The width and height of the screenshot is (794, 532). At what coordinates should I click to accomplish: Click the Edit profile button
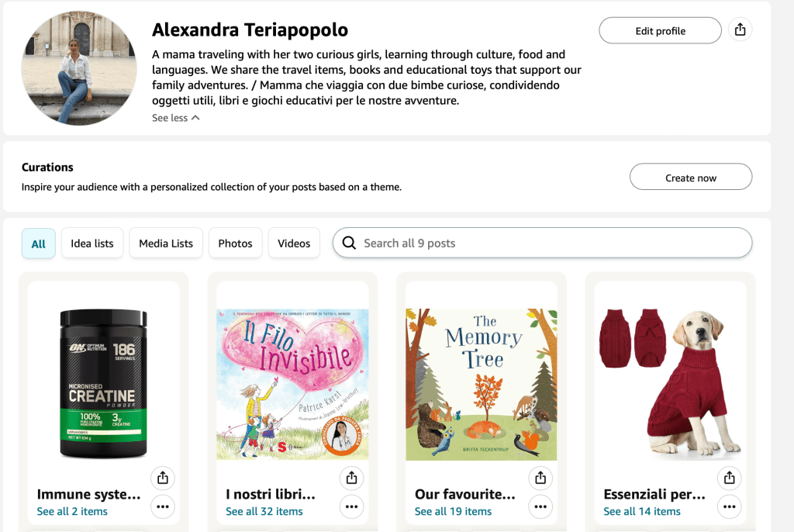click(660, 31)
